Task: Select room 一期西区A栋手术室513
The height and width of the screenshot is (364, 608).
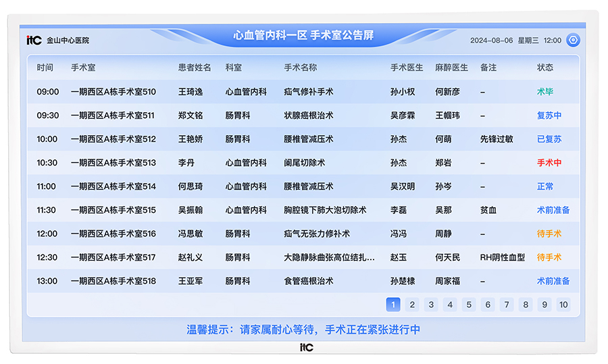Action: 113,163
